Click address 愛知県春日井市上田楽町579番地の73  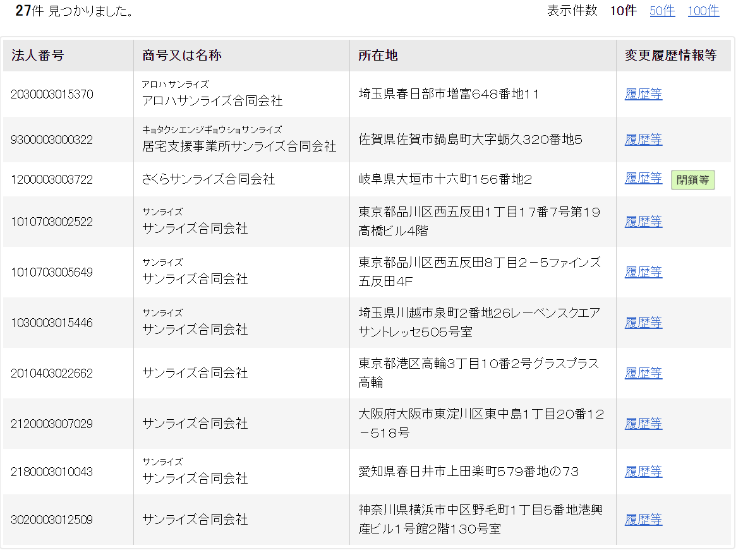pos(469,472)
